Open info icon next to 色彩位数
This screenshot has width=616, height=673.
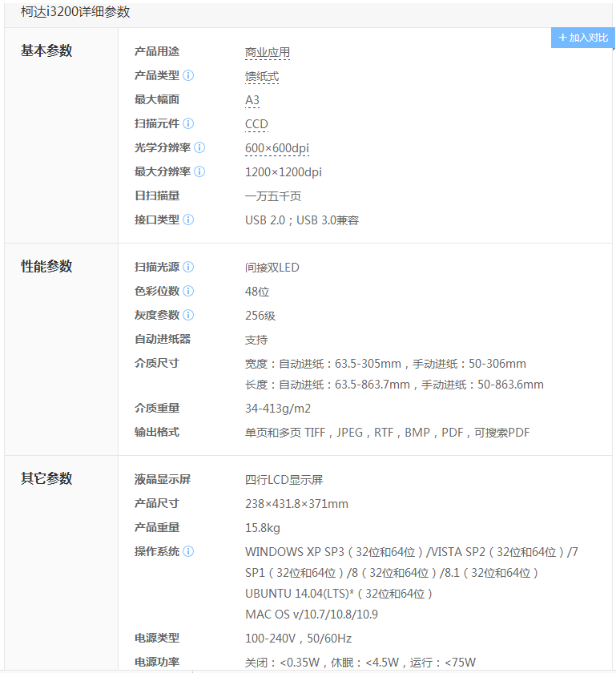click(x=188, y=291)
